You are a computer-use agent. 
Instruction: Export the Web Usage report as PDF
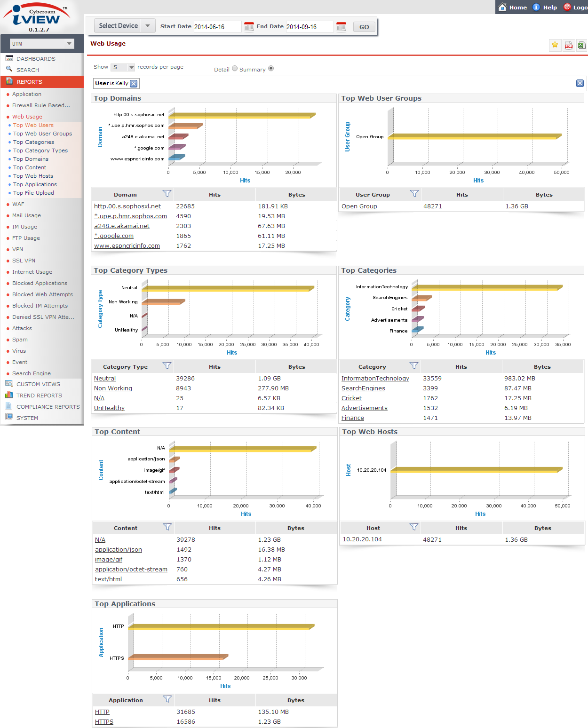click(569, 45)
